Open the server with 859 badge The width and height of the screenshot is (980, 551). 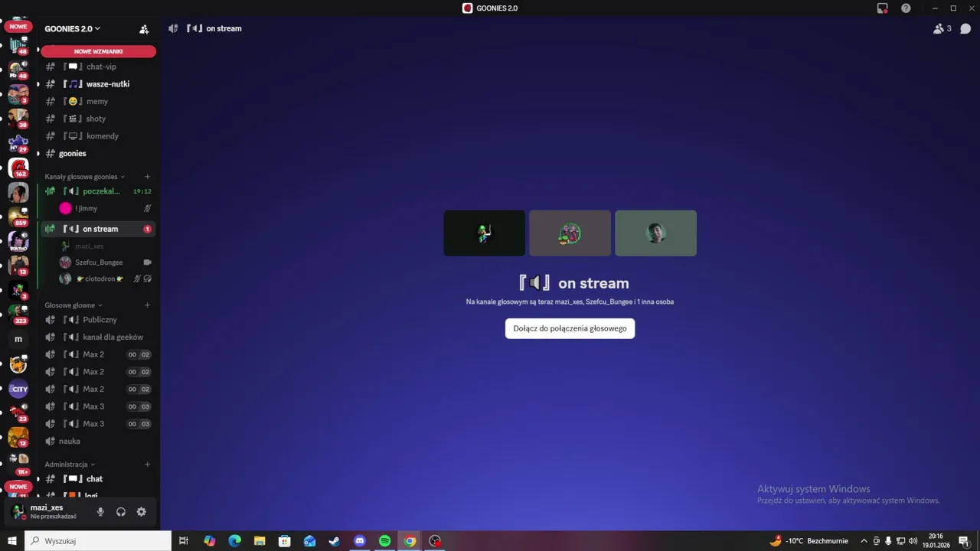pos(18,217)
